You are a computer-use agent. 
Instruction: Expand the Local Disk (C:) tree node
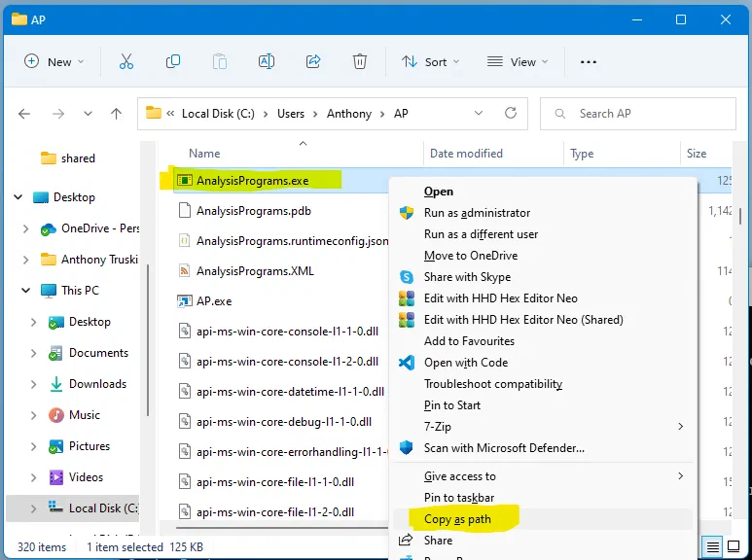pos(34,508)
